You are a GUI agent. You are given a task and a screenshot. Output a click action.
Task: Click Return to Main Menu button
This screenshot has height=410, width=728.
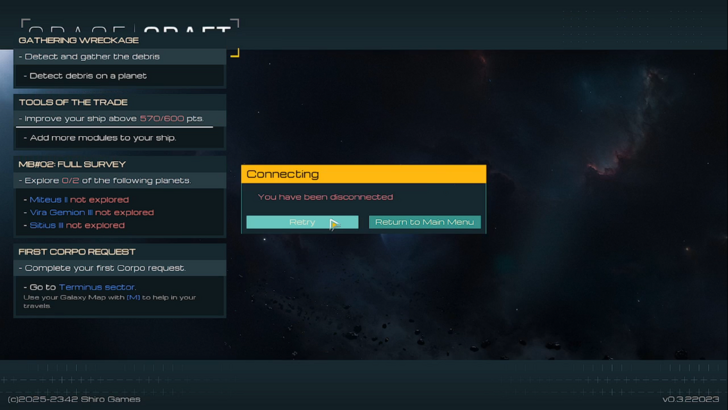click(424, 222)
